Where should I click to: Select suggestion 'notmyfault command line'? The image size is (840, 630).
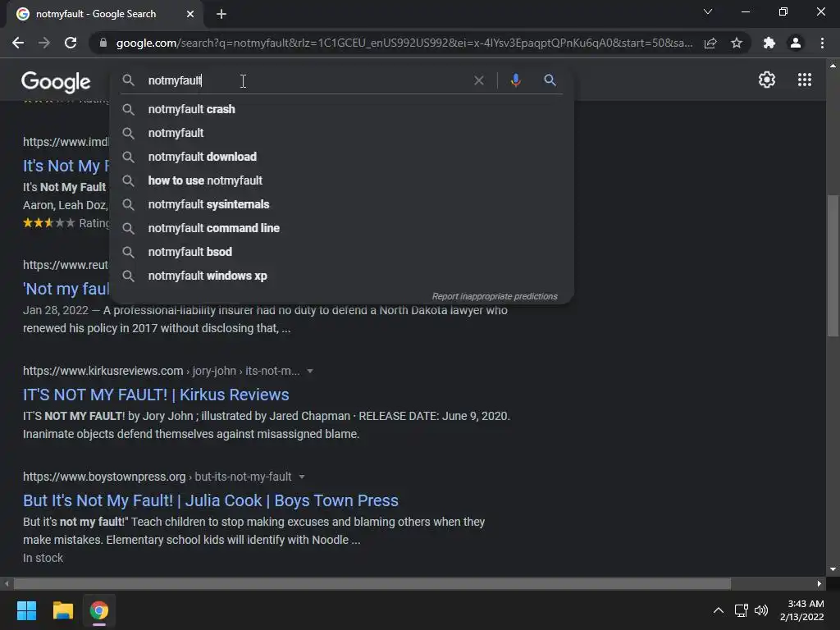tap(342, 228)
